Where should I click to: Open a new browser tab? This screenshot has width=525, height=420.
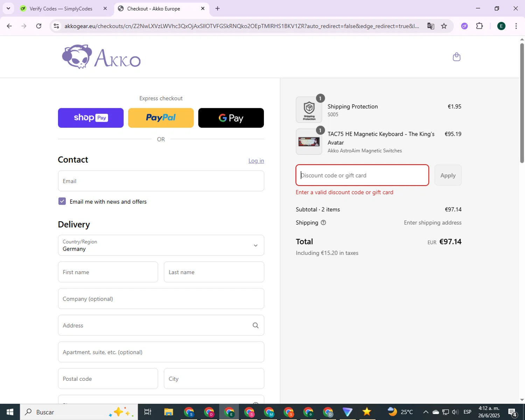pyautogui.click(x=218, y=8)
